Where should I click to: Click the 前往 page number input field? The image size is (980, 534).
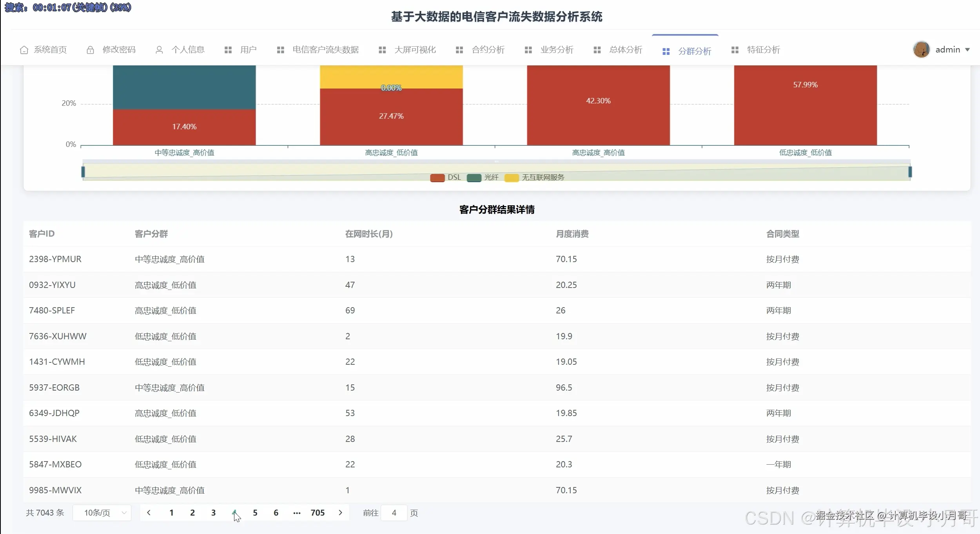[394, 513]
